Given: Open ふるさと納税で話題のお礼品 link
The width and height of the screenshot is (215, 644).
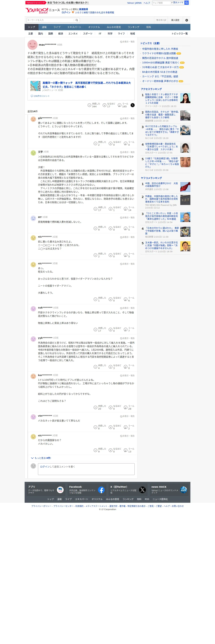Looking at the screenshot, I should (x=94, y=13).
